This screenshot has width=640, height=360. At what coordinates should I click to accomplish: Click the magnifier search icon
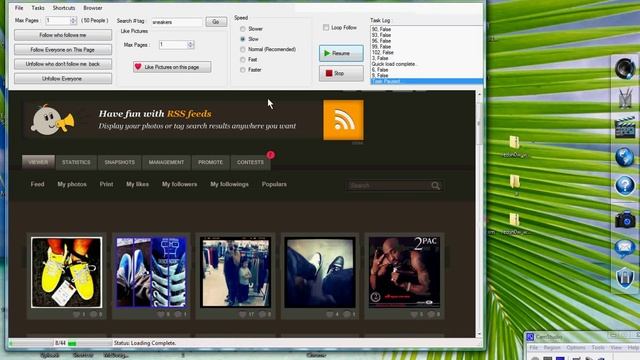tap(436, 186)
